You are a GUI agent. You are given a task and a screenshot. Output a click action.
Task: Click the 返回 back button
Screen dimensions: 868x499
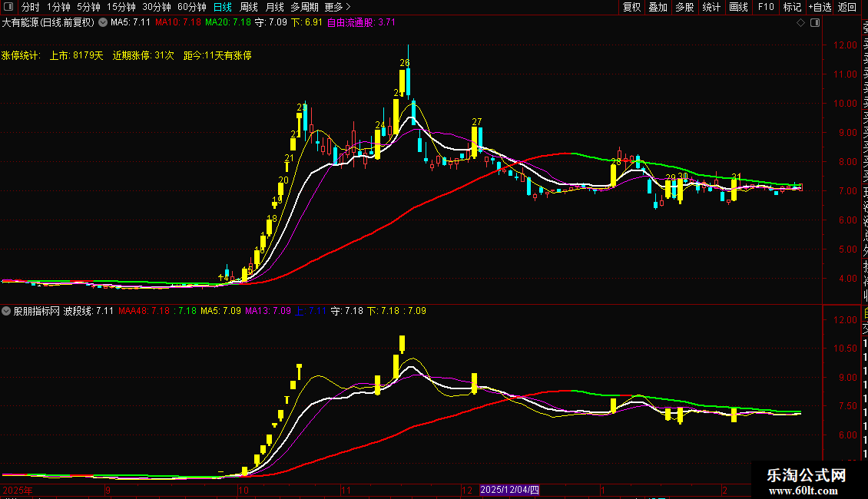click(x=847, y=7)
